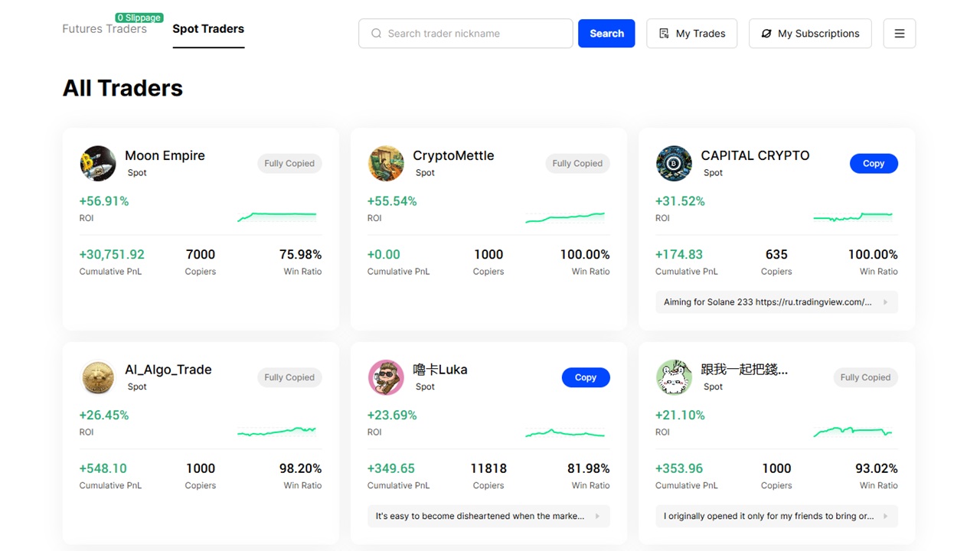Click 嚕卡Luka 11818 copiers
The image size is (980, 551).
488,469
